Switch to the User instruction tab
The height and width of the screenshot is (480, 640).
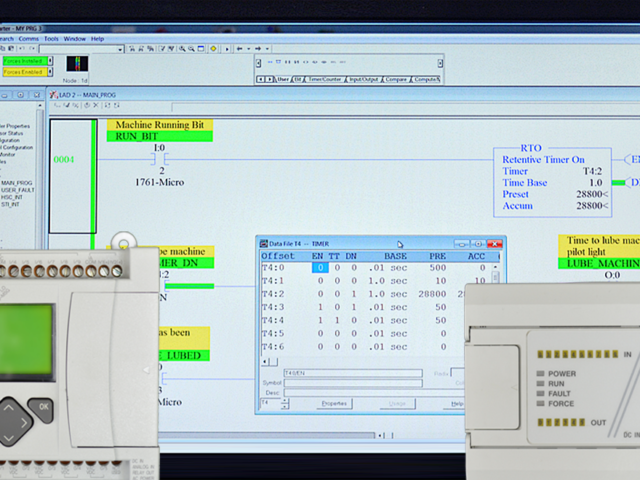click(x=283, y=79)
